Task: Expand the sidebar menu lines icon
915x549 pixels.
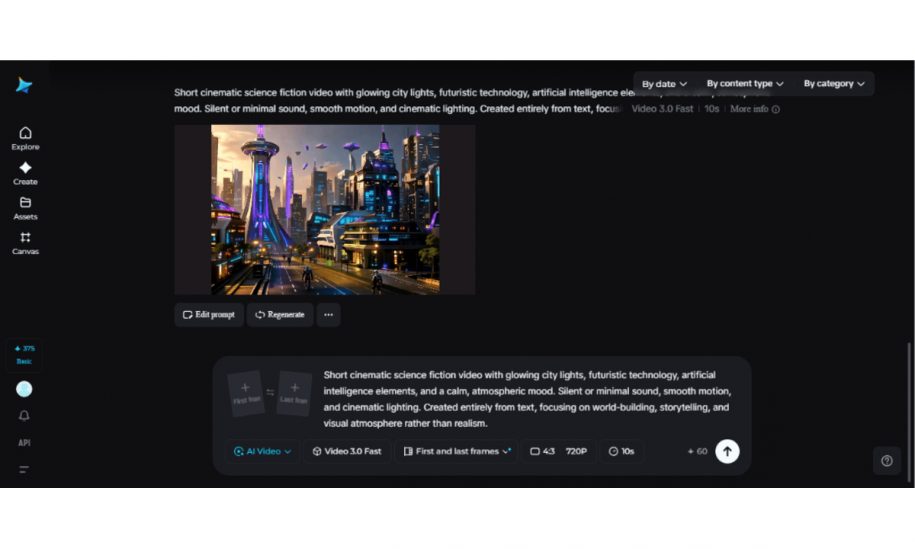Action: (x=24, y=469)
